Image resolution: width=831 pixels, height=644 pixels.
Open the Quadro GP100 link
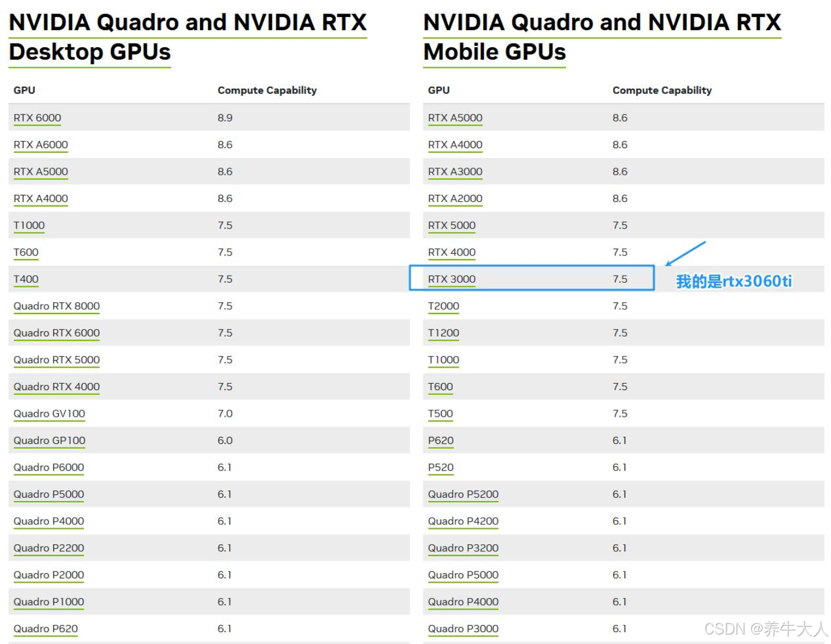click(50, 440)
